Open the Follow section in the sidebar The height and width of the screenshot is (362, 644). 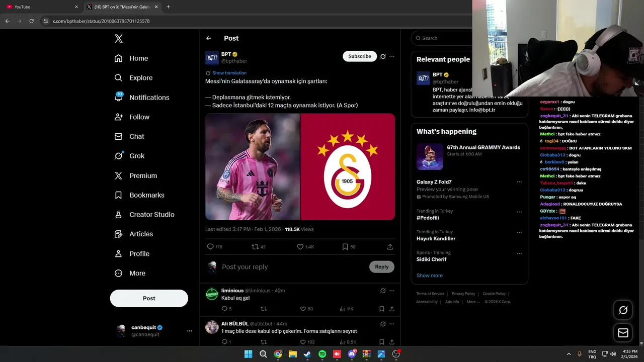[x=132, y=117]
